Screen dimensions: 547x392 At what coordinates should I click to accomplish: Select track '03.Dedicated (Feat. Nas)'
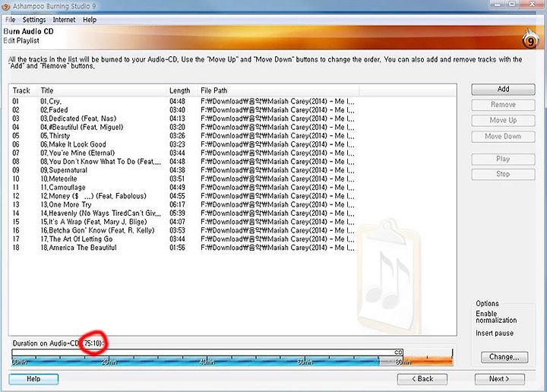click(x=78, y=119)
